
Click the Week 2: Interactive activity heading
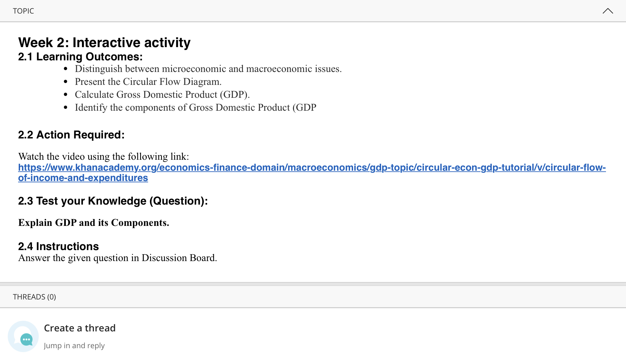(x=104, y=43)
